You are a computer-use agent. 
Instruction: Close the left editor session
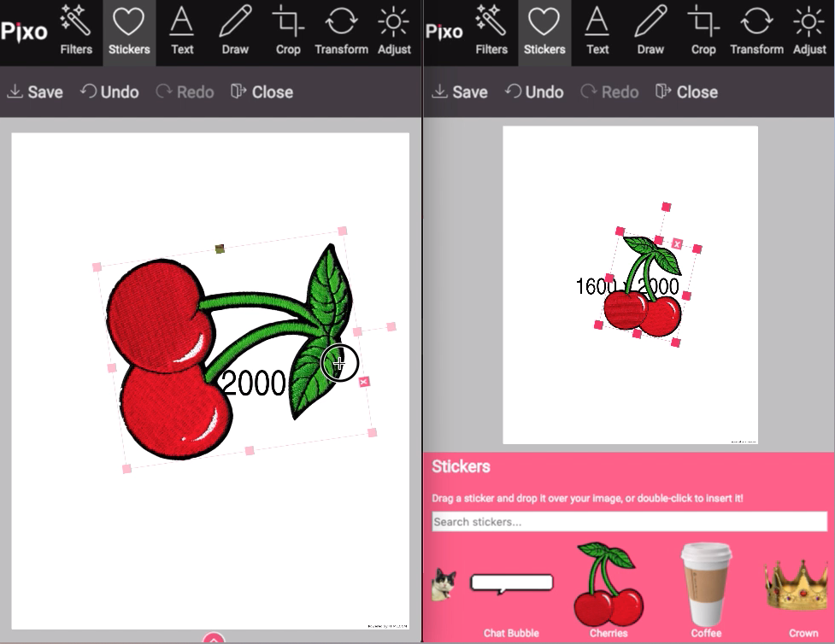tap(262, 91)
